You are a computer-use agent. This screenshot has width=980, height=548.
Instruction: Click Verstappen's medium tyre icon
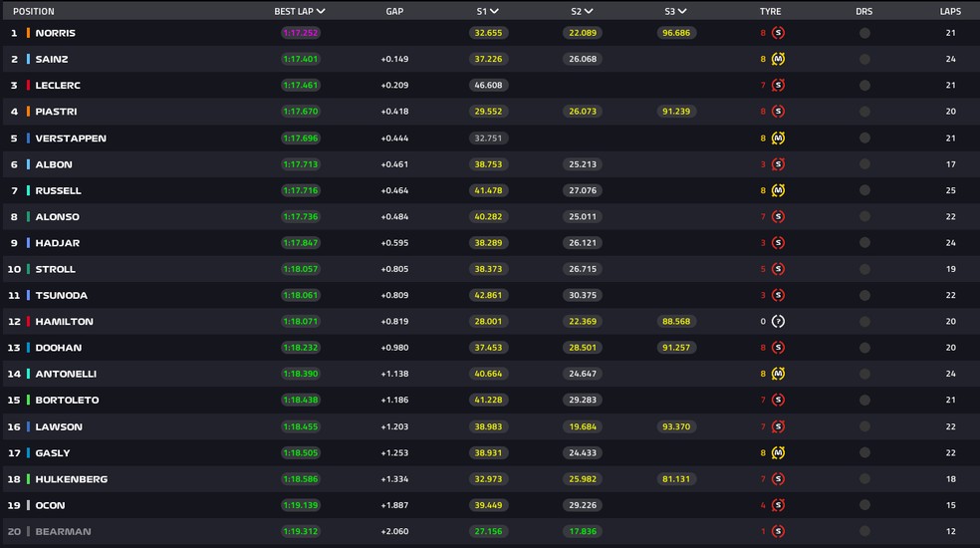pyautogui.click(x=778, y=138)
